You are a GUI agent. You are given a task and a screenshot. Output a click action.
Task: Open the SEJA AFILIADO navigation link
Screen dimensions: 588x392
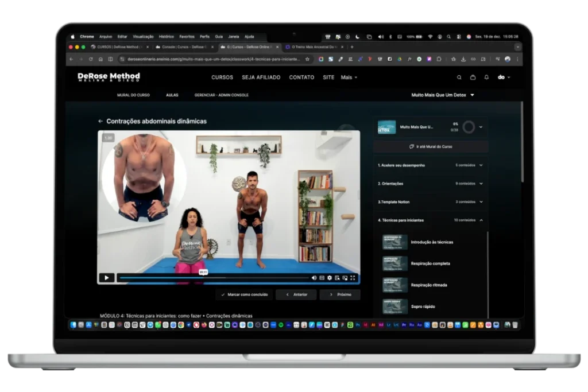click(261, 77)
